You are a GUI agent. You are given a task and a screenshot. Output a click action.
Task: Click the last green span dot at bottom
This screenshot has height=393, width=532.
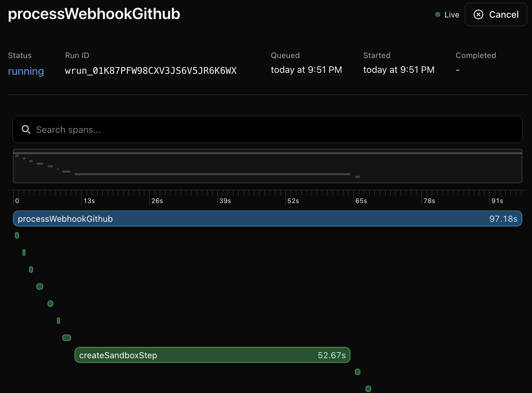coord(368,389)
